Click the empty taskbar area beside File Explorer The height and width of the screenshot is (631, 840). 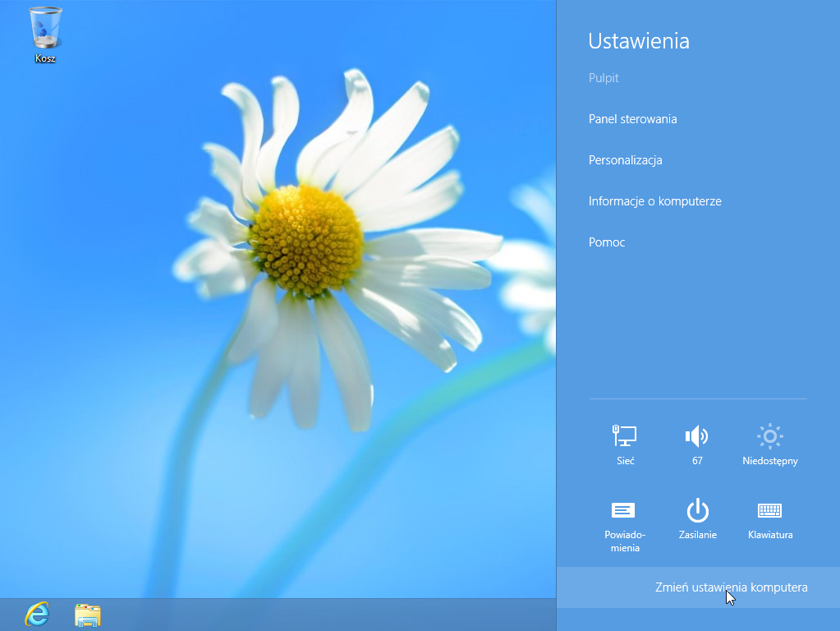coord(328,614)
